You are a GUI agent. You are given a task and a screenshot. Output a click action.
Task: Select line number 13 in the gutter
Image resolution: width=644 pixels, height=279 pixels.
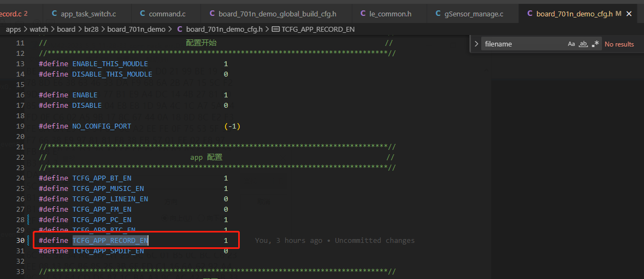tap(21, 64)
